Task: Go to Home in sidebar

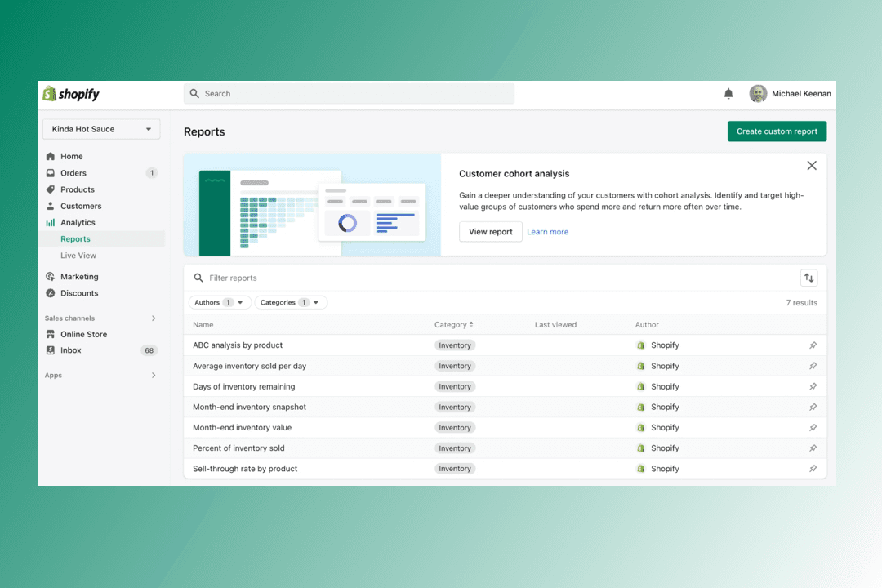Action: [x=71, y=157]
